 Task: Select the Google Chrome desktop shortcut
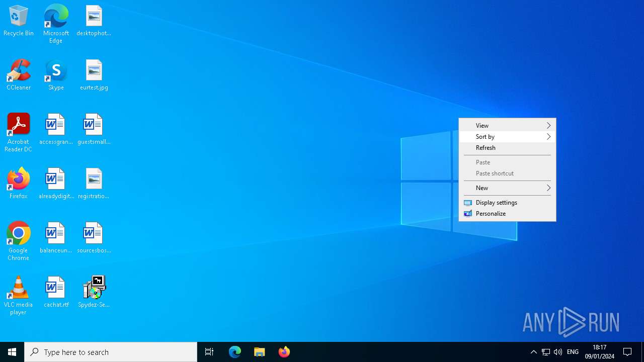pos(19,241)
